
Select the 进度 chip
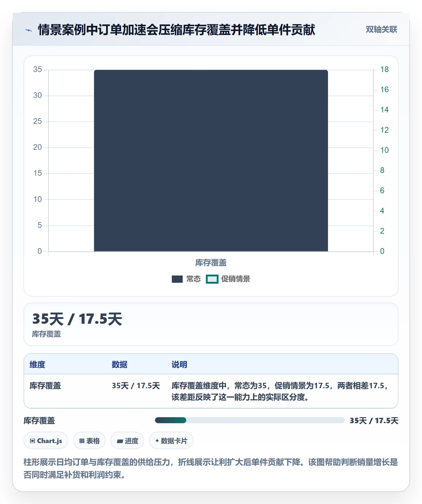pyautogui.click(x=127, y=441)
